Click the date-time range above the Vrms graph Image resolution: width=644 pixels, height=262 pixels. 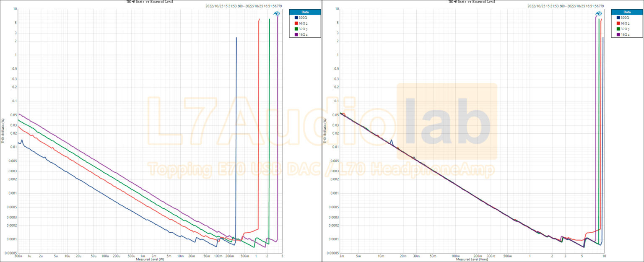tap(566, 6)
